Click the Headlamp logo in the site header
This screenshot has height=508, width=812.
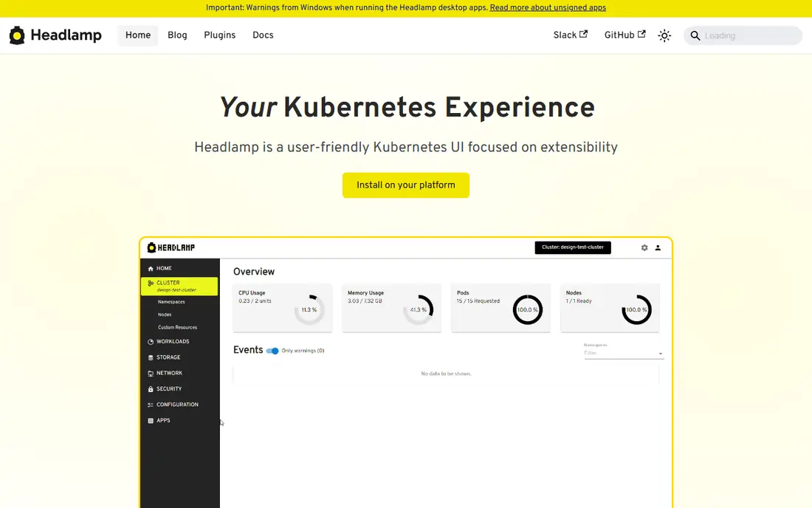pyautogui.click(x=55, y=35)
